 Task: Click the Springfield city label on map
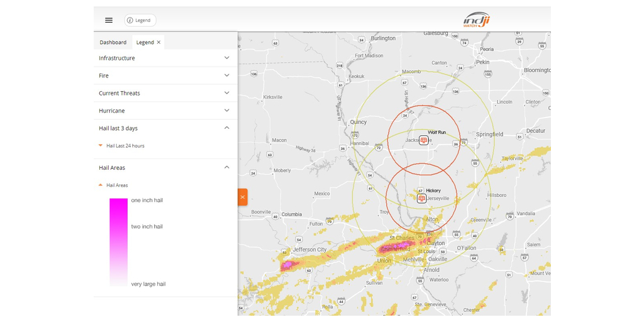coord(489,135)
